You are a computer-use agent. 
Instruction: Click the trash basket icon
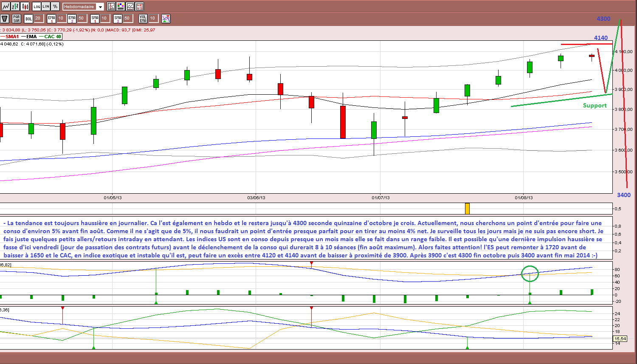click(5, 19)
